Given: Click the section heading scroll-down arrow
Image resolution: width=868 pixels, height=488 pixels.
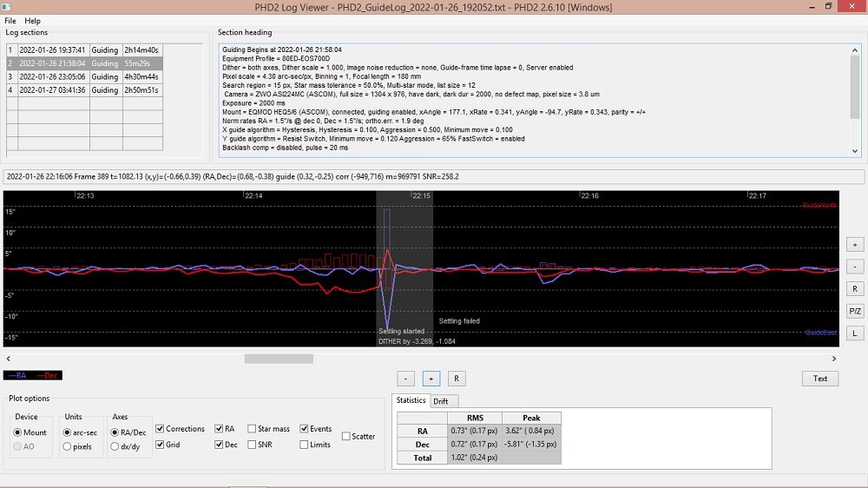Looking at the screenshot, I should [855, 151].
